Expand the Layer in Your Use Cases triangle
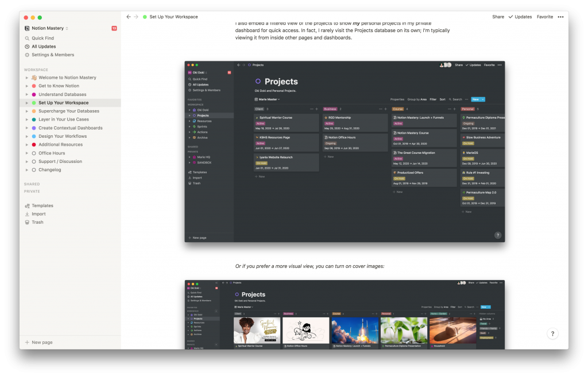The height and width of the screenshot is (377, 588). tap(26, 119)
